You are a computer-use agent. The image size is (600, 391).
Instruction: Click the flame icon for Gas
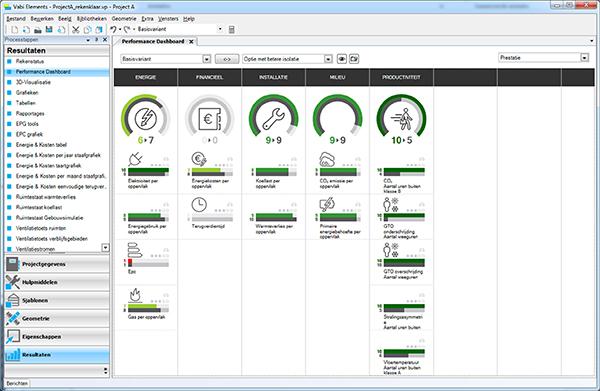tap(135, 295)
